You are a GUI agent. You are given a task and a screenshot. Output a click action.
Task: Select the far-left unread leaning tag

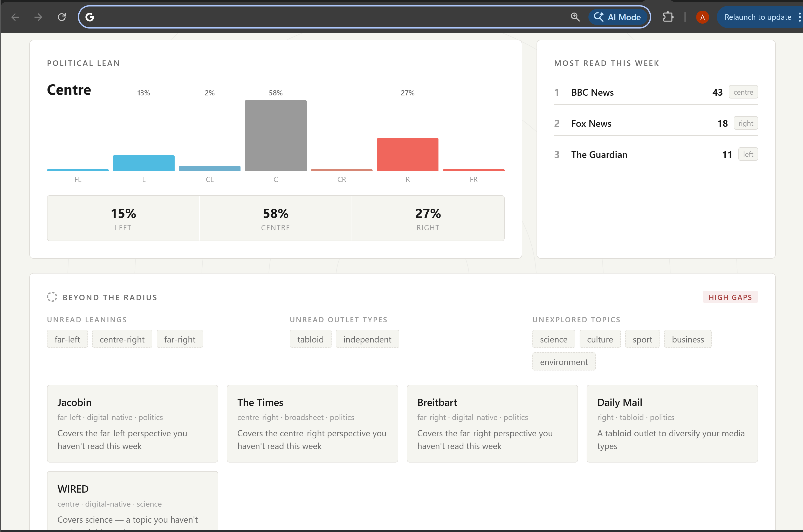coord(67,339)
